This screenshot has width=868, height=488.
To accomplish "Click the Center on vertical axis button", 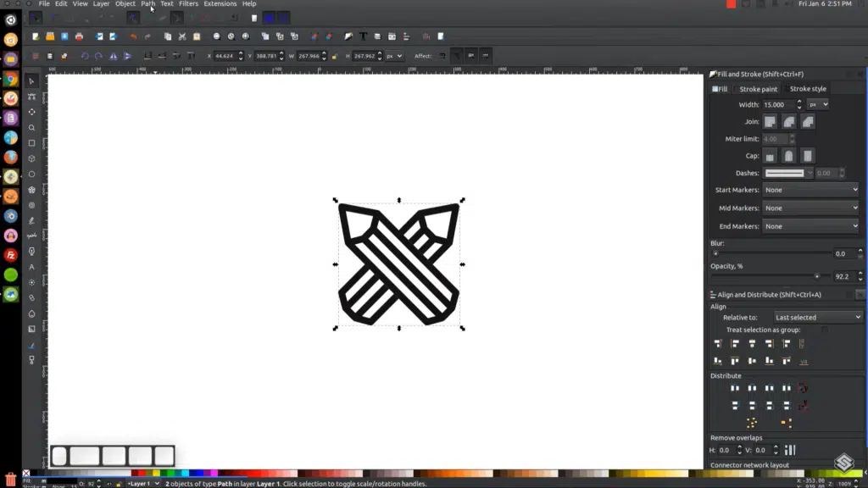I will point(753,343).
